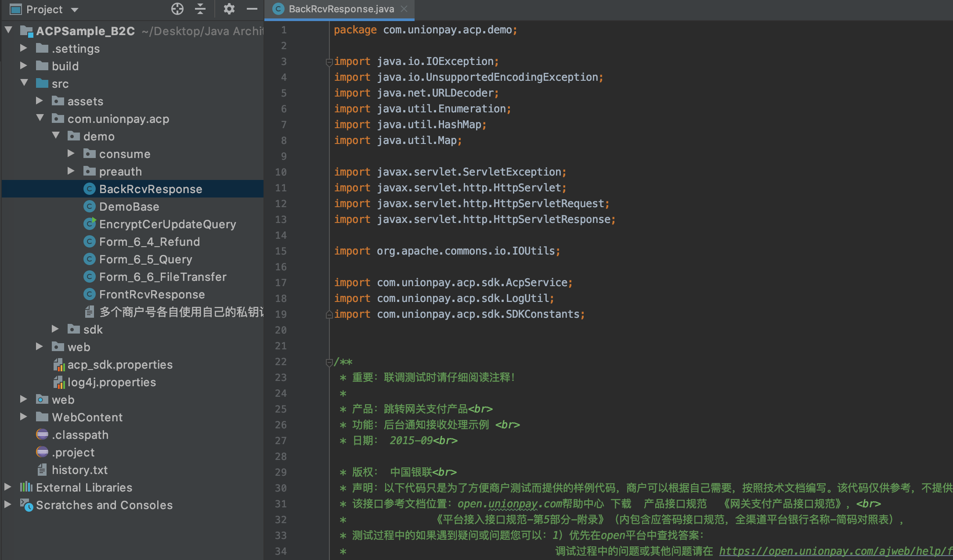Click the history.txt file icon
The image size is (953, 560).
(42, 470)
